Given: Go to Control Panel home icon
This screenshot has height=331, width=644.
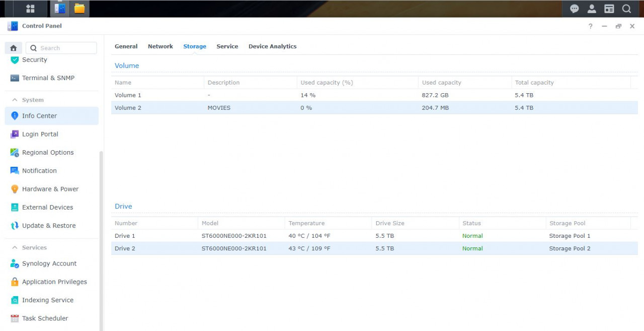Looking at the screenshot, I should click(14, 48).
